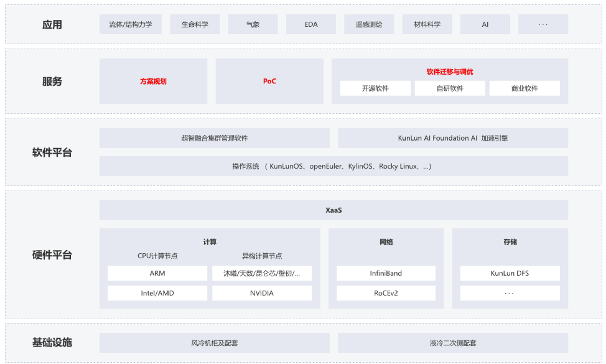Click the 操作系统 bar listing KunLunOS
This screenshot has width=606, height=364.
coord(333,166)
